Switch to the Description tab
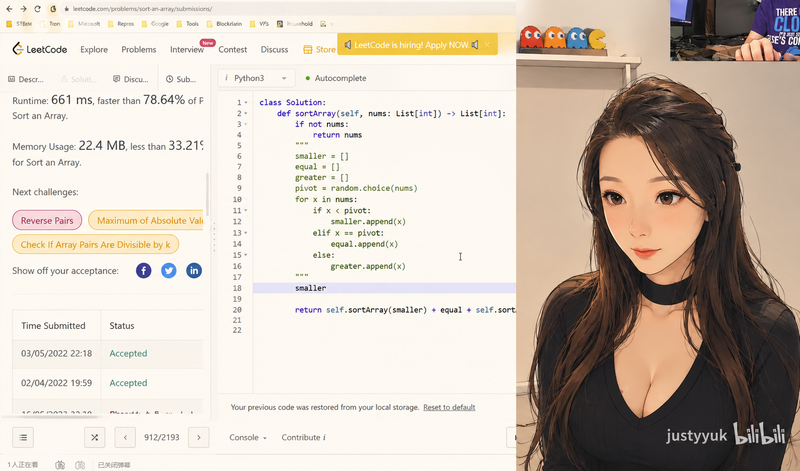Screen dimensions: 800x471 click(26, 79)
